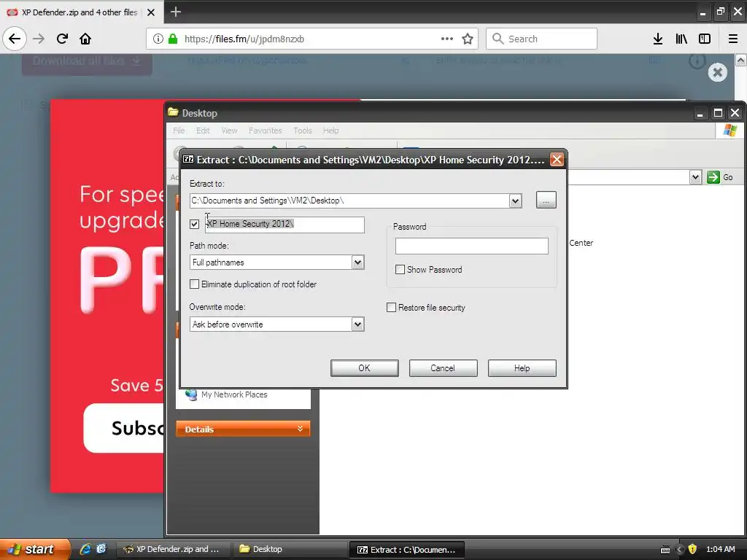Switch to XP Defender.zip taskbar item

click(x=172, y=549)
